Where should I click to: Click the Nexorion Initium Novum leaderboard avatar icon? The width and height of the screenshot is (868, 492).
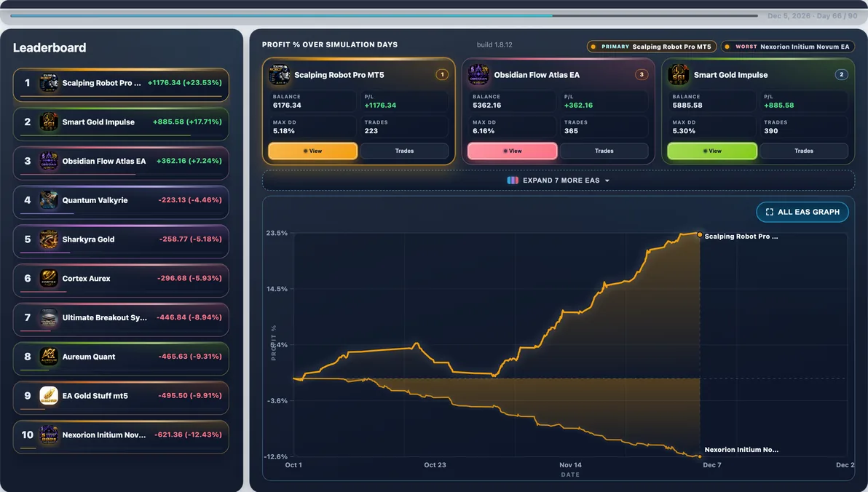pos(49,435)
